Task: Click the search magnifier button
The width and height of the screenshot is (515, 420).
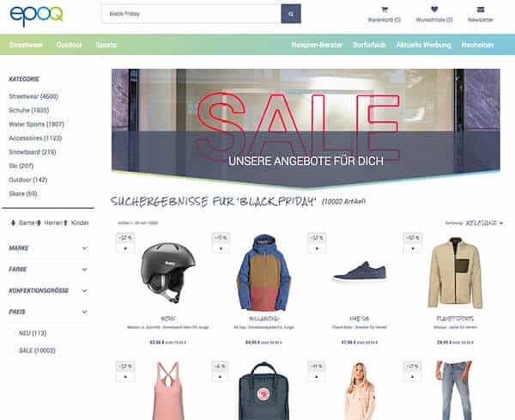Action: point(291,14)
